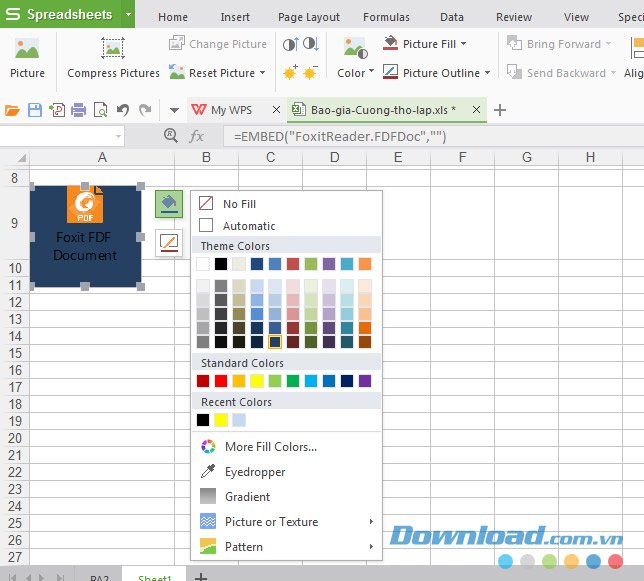Save the workbook with the floppy icon

click(x=35, y=110)
